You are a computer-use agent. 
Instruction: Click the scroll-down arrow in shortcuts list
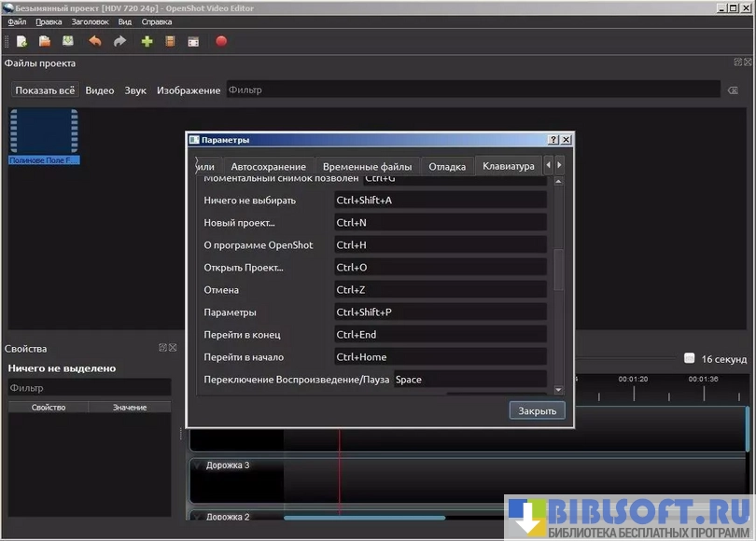[558, 390]
